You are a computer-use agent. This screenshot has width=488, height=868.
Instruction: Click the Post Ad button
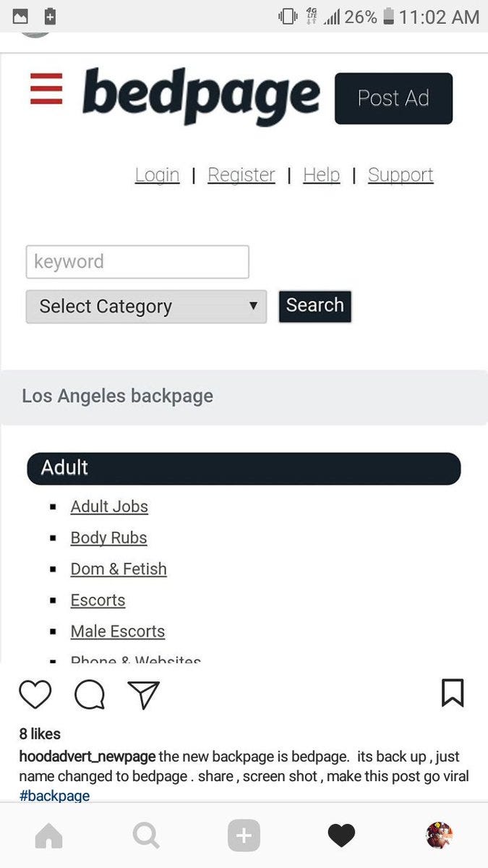pyautogui.click(x=393, y=98)
